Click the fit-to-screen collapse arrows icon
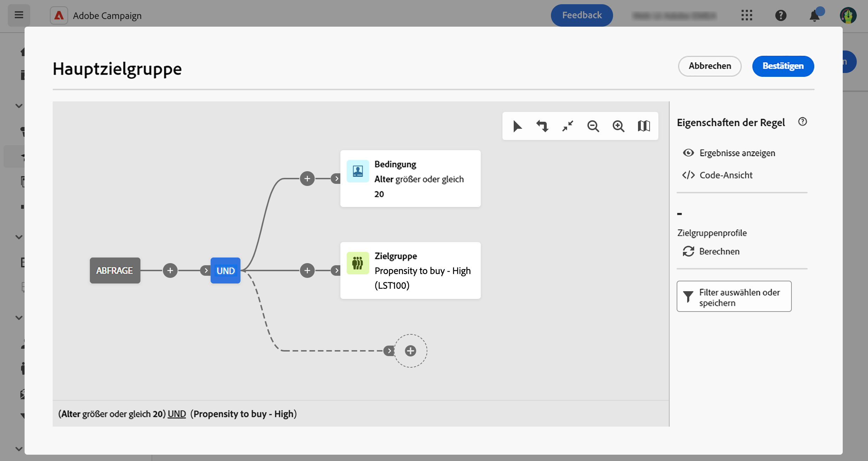This screenshot has width=868, height=461. pyautogui.click(x=567, y=126)
